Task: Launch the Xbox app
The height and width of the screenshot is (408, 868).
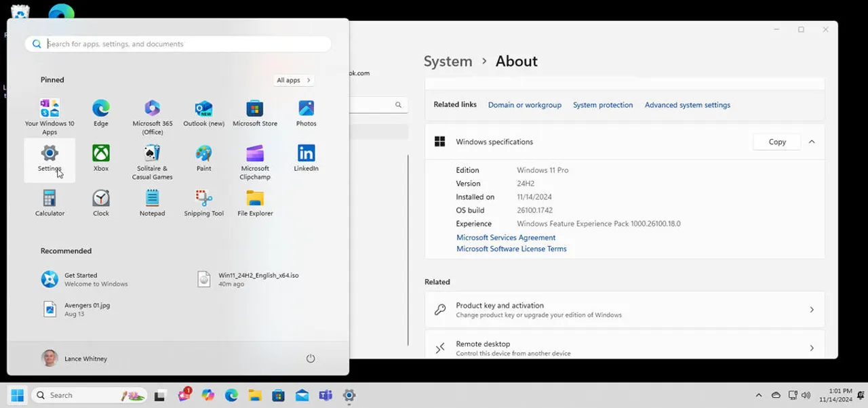Action: tap(101, 158)
